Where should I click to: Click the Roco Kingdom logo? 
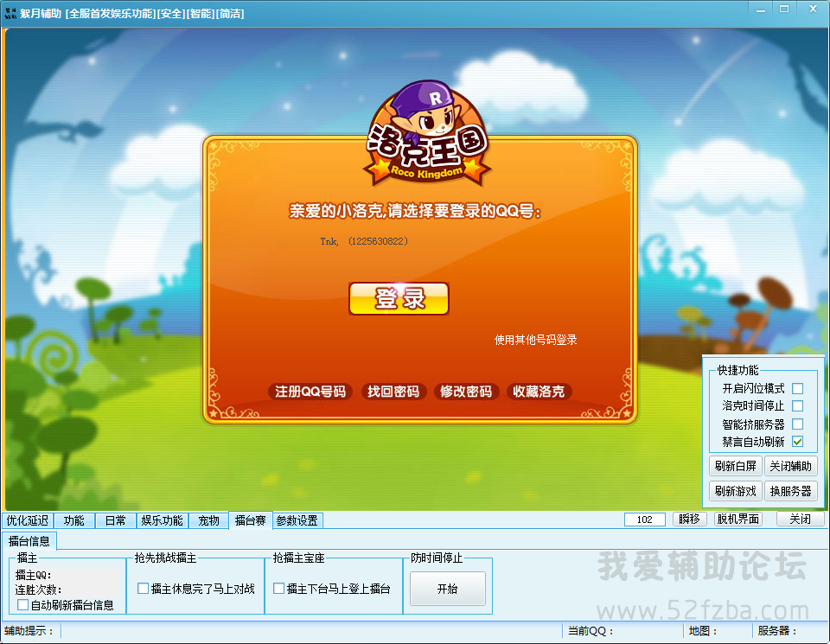tap(428, 133)
